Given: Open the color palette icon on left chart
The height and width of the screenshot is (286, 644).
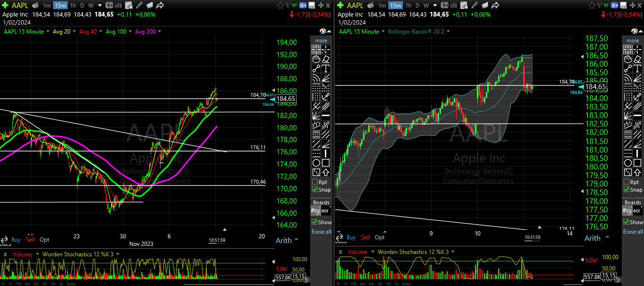Looking at the screenshot, I should tap(323, 32).
